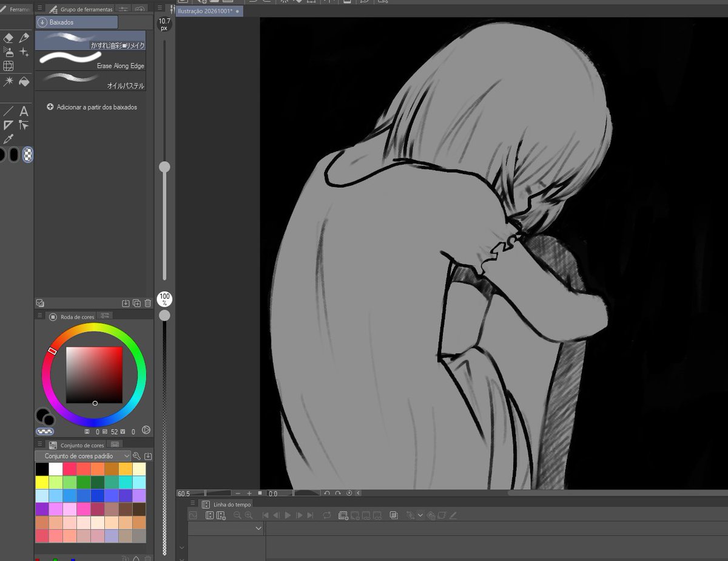Switch color wheel color space toggle
The width and height of the screenshot is (728, 561).
pos(146,430)
